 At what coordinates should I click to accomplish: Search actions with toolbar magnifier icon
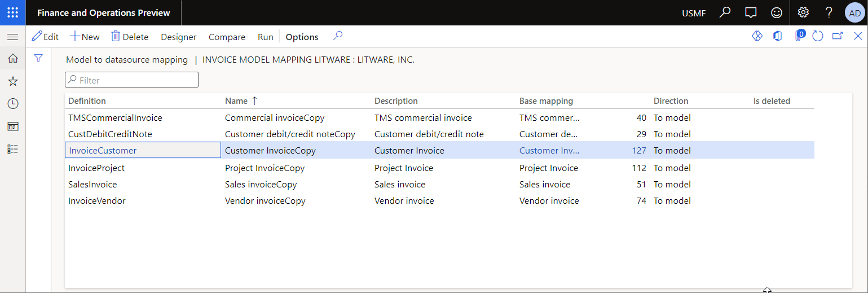point(338,36)
